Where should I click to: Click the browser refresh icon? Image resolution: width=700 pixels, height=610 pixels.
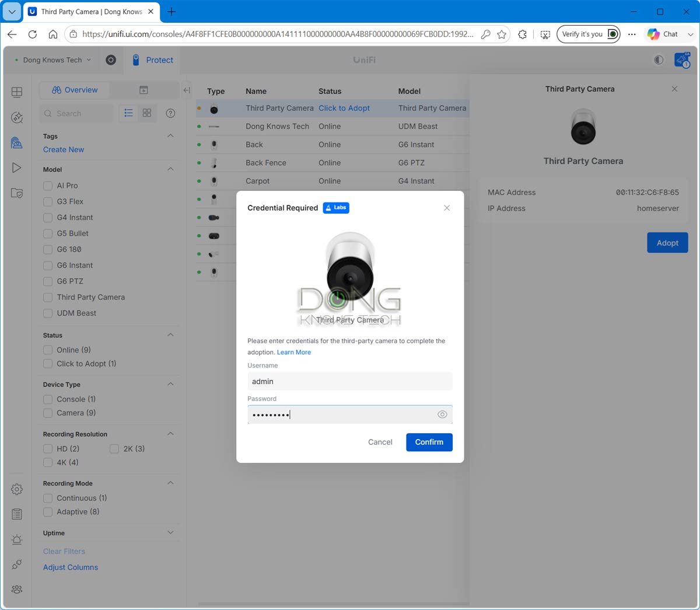33,34
